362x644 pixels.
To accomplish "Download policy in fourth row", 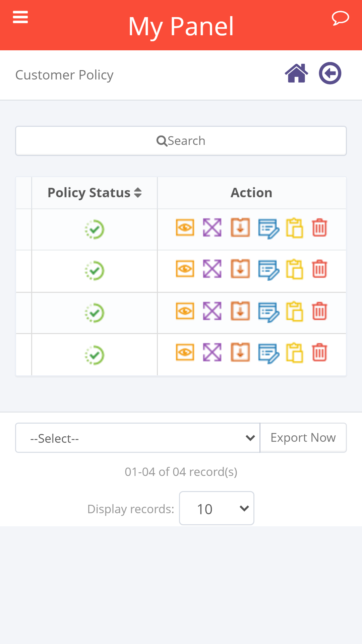I will coord(240,352).
